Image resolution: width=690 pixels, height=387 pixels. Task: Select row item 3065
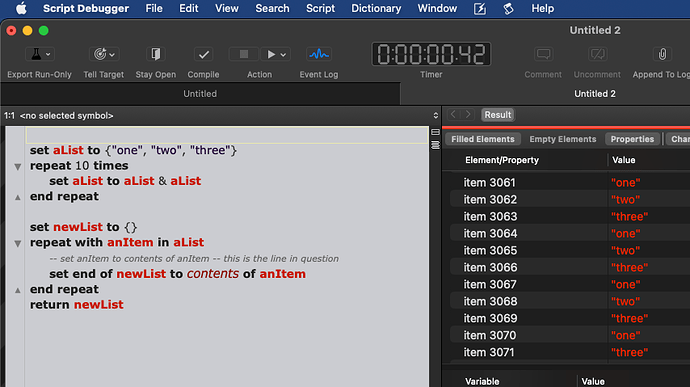[x=570, y=251]
